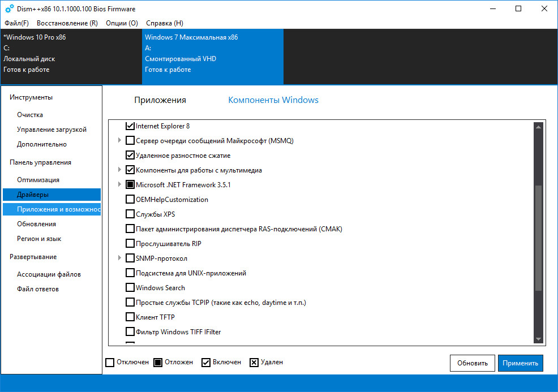Open Очистка in the sidebar
The width and height of the screenshot is (558, 392).
point(30,115)
